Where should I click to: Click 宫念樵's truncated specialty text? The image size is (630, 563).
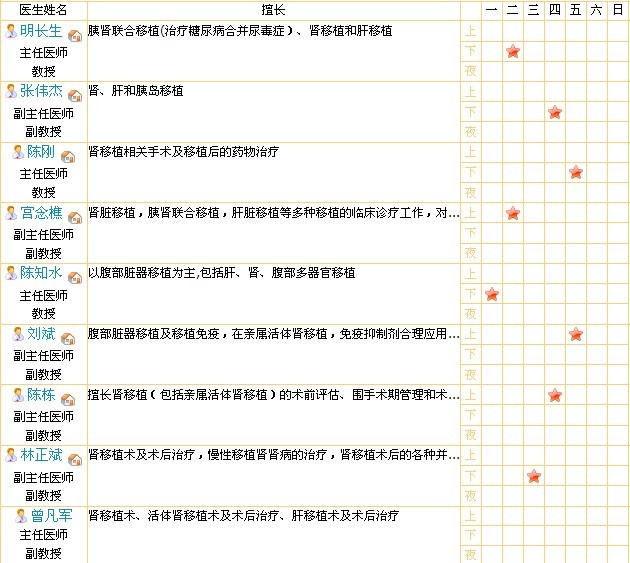click(274, 213)
